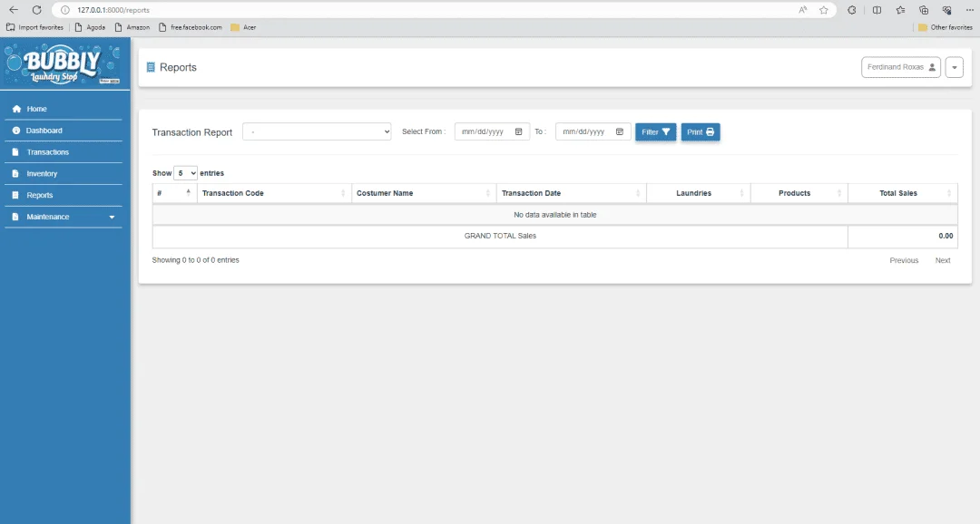Open the To date calendar picker icon

pyautogui.click(x=620, y=131)
